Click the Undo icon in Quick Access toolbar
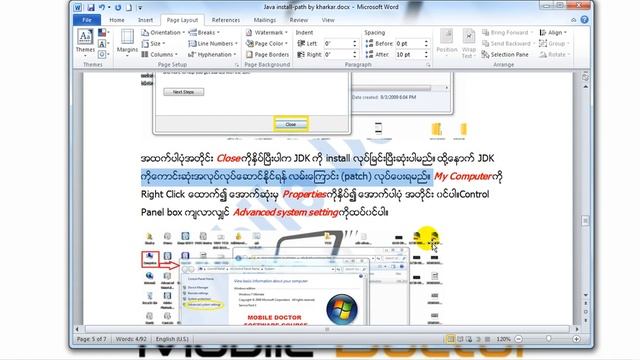The image size is (640, 360). pos(102,7)
